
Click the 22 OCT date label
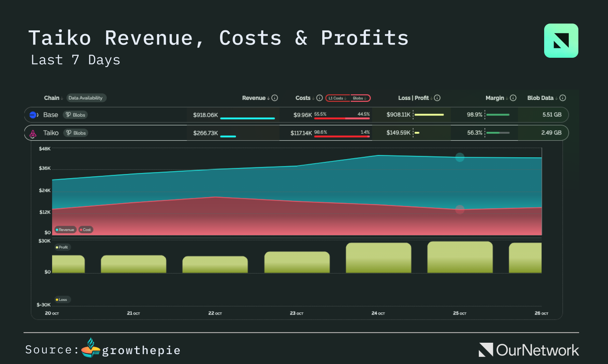click(215, 313)
